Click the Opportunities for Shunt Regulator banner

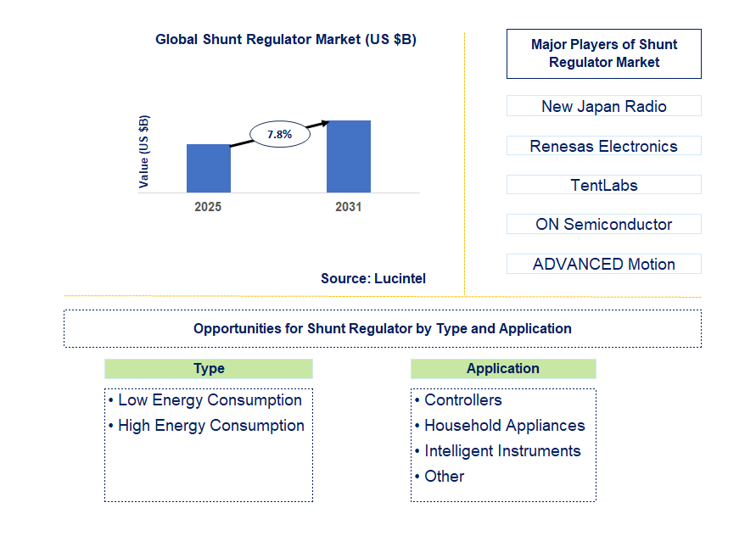[x=379, y=328]
